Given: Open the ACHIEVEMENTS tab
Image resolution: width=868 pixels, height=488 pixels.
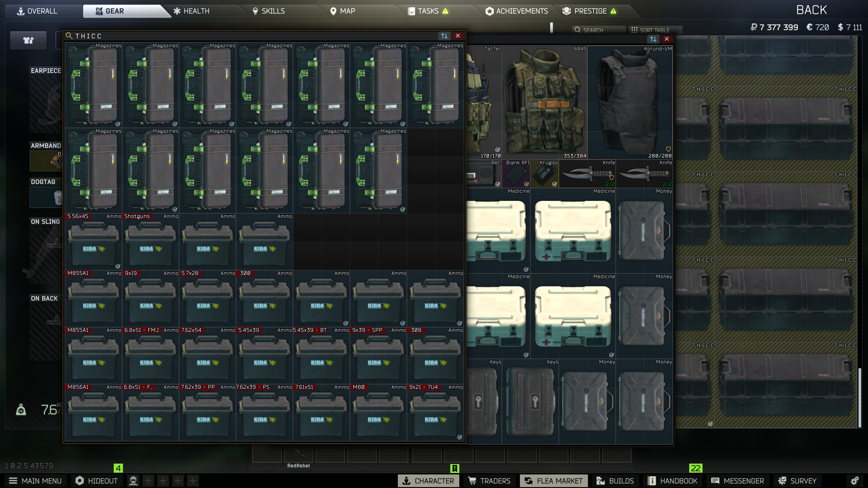Looking at the screenshot, I should [517, 11].
